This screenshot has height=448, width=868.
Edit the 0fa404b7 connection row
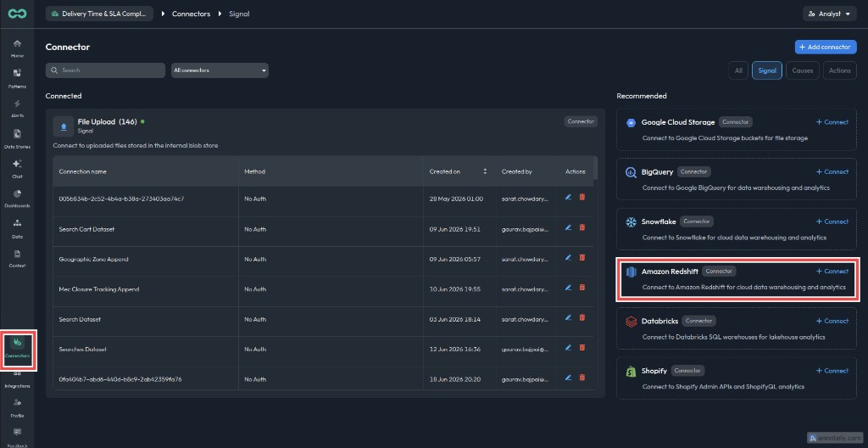(x=568, y=377)
